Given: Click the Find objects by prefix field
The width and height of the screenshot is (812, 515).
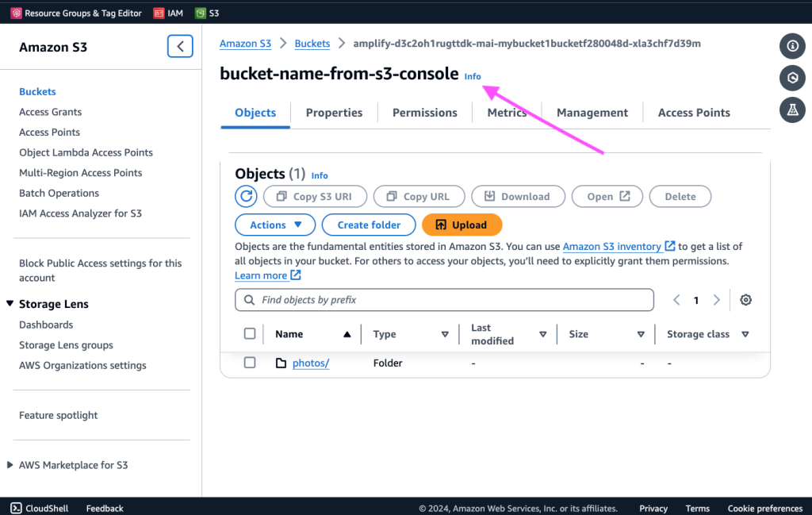Looking at the screenshot, I should pyautogui.click(x=444, y=300).
